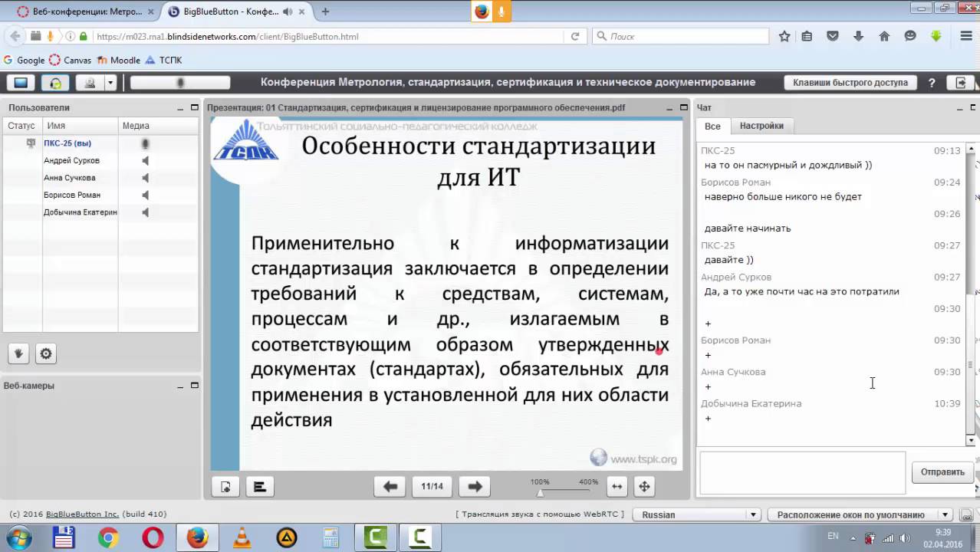Open the Google bookmark
This screenshot has height=552, width=980.
pos(24,60)
